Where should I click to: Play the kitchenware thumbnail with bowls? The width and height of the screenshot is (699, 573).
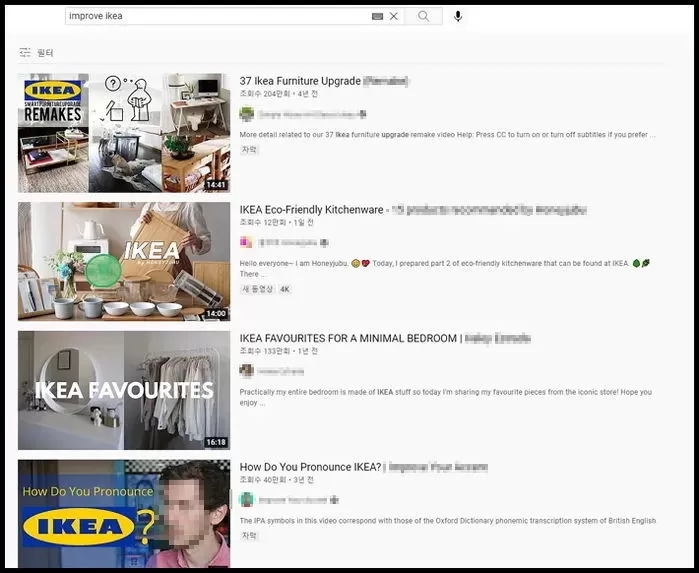click(124, 262)
